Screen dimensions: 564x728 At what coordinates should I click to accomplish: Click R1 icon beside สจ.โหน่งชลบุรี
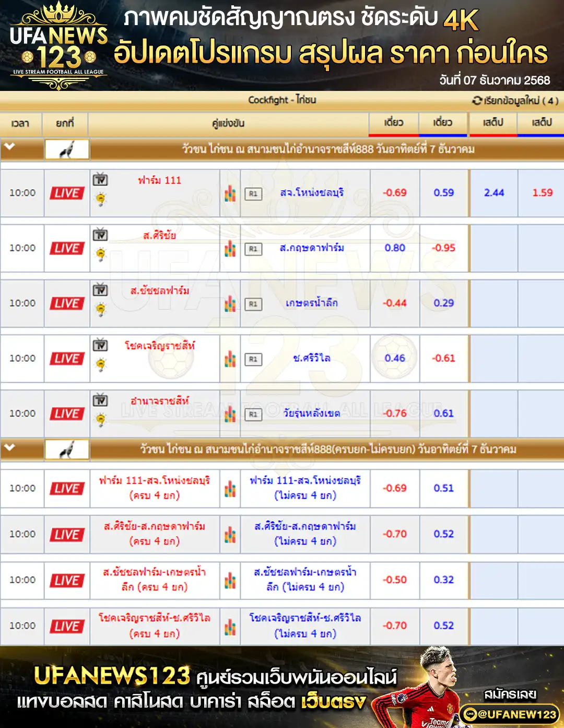tap(253, 194)
